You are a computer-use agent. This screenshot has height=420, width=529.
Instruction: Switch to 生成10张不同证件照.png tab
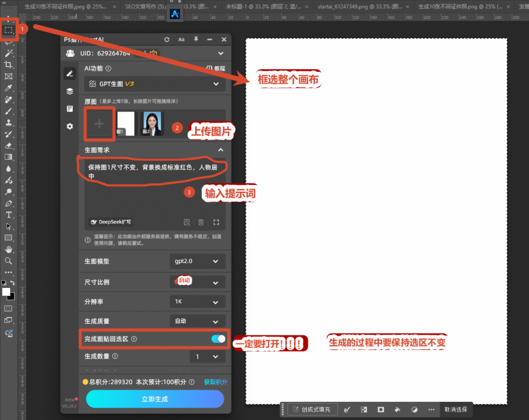460,6
